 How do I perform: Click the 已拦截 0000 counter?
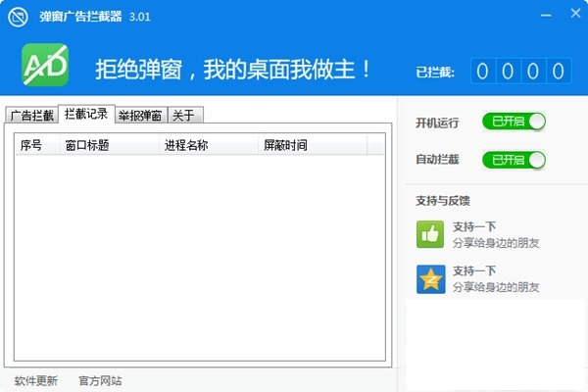click(x=521, y=71)
